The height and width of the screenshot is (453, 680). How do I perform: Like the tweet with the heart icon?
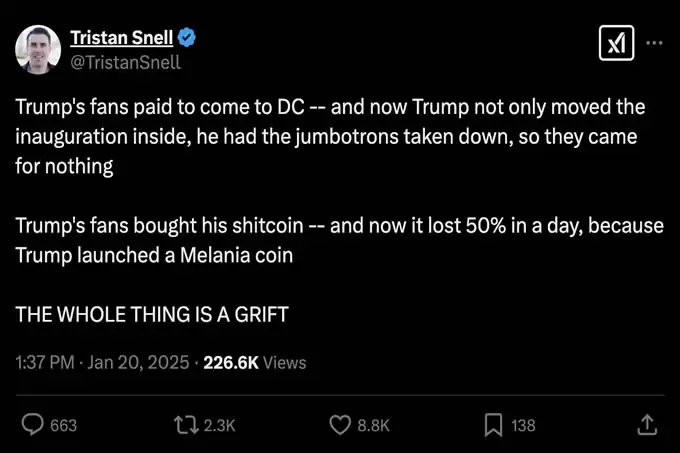click(x=340, y=425)
